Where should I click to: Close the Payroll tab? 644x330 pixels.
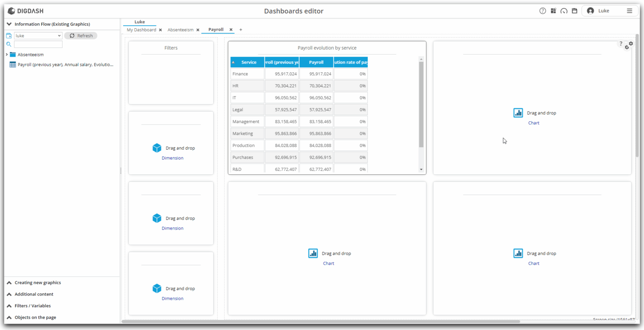pyautogui.click(x=231, y=29)
